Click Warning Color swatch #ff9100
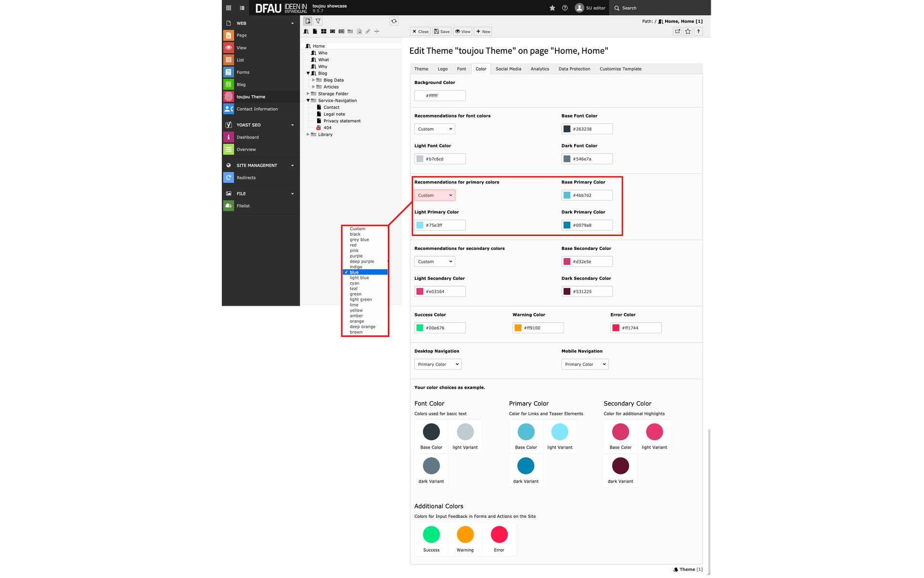The height and width of the screenshot is (578, 924). point(518,328)
